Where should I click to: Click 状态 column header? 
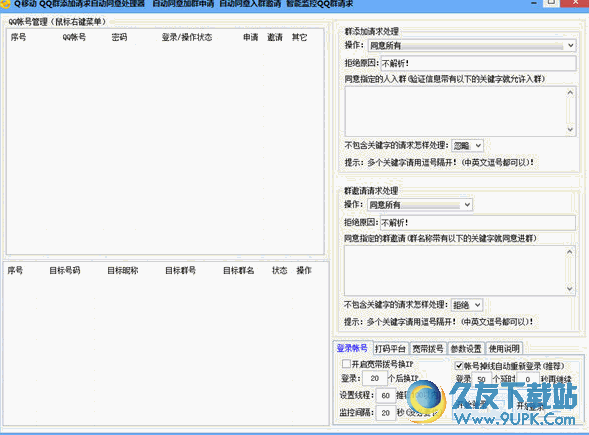[279, 270]
